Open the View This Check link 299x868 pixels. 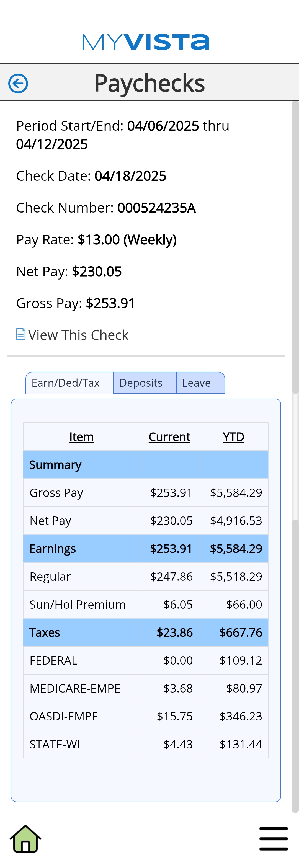point(78,335)
